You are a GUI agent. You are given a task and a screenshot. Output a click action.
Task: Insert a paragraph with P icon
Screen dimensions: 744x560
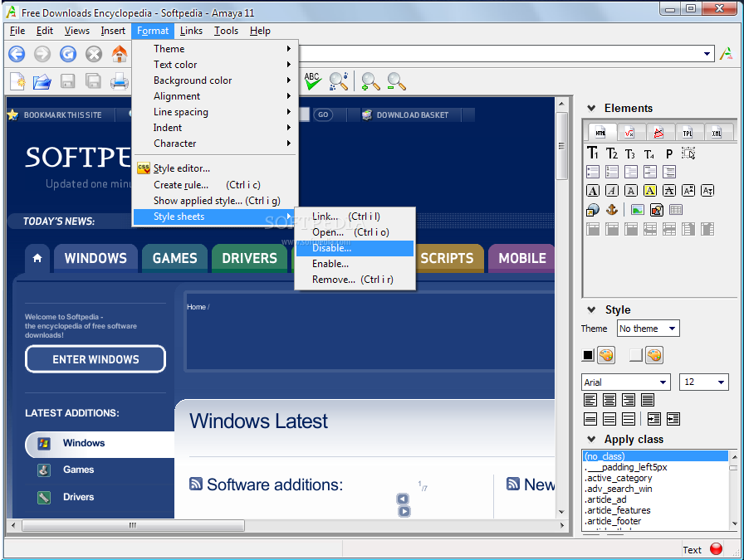click(x=669, y=153)
